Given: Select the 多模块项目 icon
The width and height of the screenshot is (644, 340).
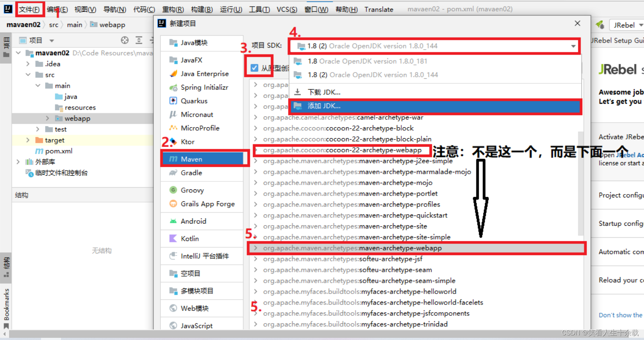Looking at the screenshot, I should point(173,291).
